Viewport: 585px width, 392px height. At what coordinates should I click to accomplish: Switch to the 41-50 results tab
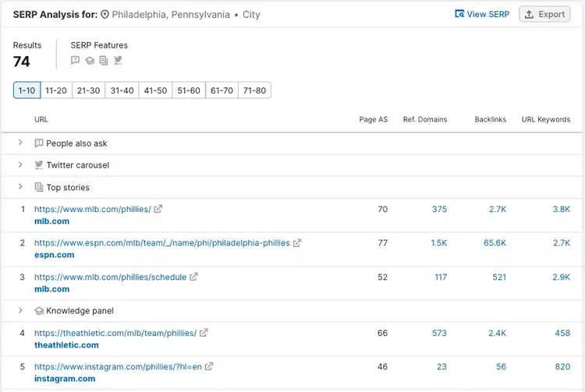[x=155, y=90]
